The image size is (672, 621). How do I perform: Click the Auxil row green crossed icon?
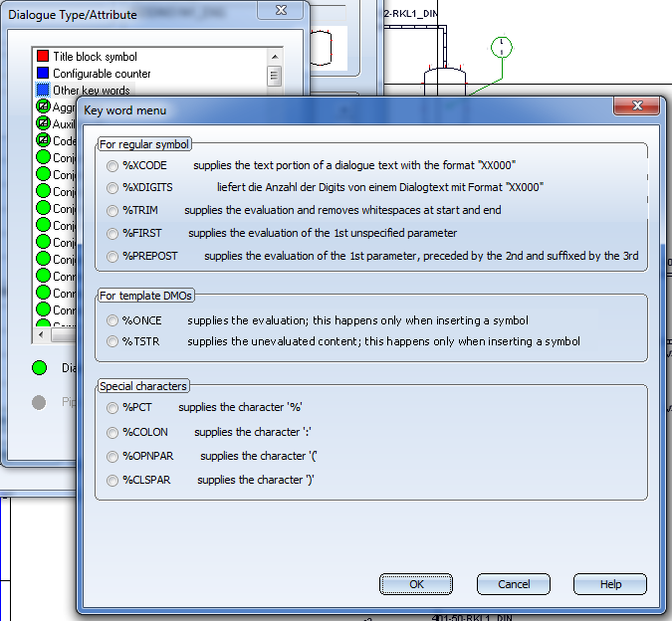click(43, 123)
